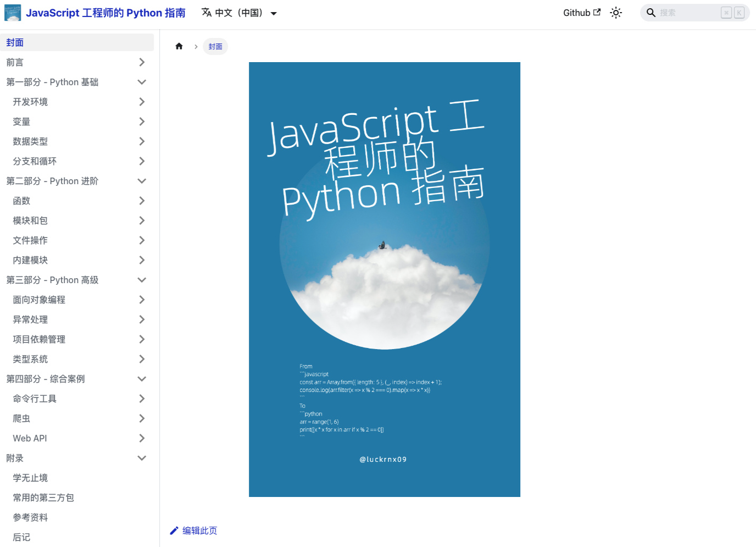
Task: Collapse 第四部分 - 综合案例 chevron
Action: 142,379
